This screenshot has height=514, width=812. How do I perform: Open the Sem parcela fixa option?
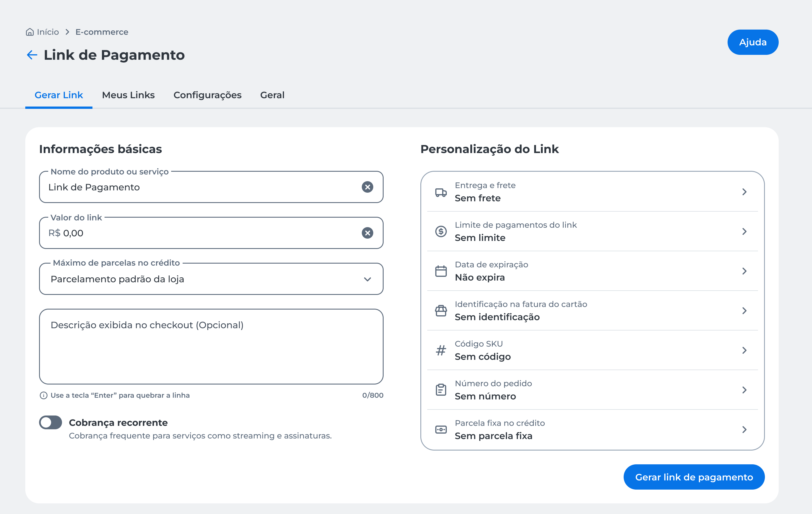(x=592, y=429)
